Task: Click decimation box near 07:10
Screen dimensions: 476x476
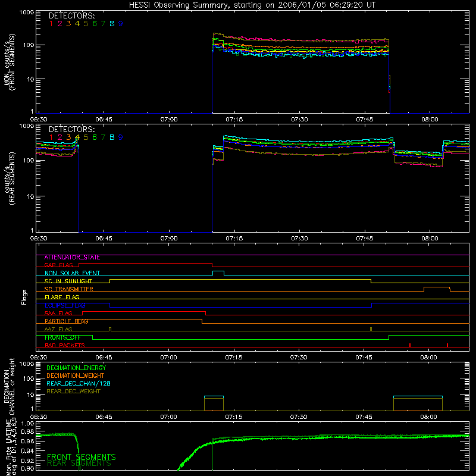Action: [x=214, y=403]
